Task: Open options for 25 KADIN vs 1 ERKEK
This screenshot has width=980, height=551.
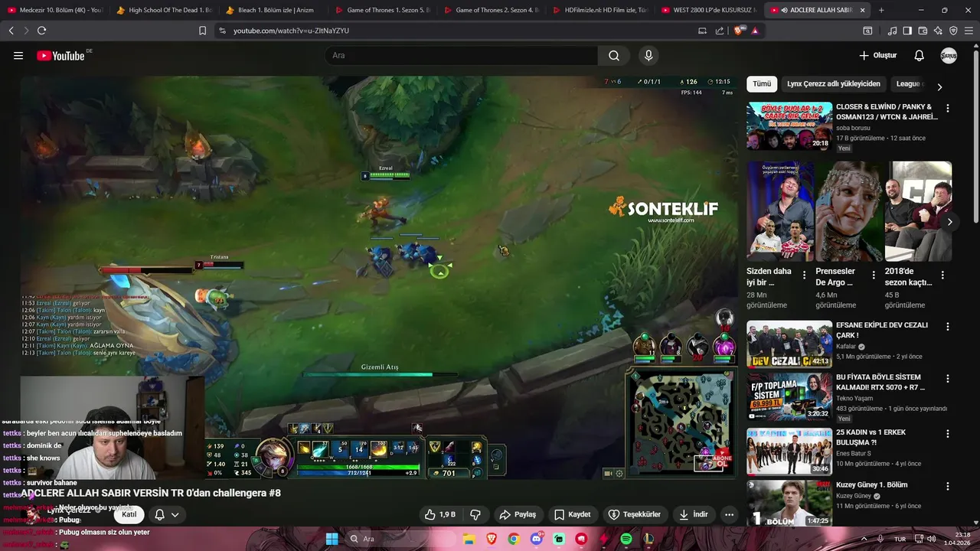Action: coord(948,434)
